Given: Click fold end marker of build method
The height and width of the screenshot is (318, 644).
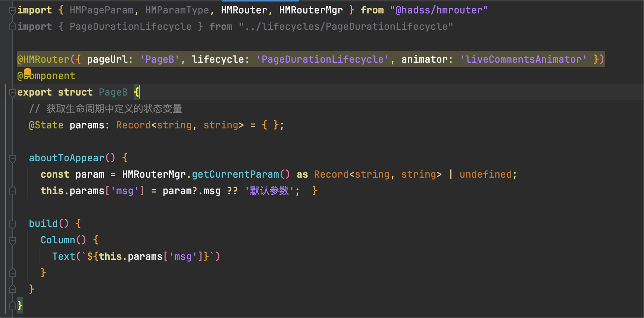Looking at the screenshot, I should click(12, 289).
